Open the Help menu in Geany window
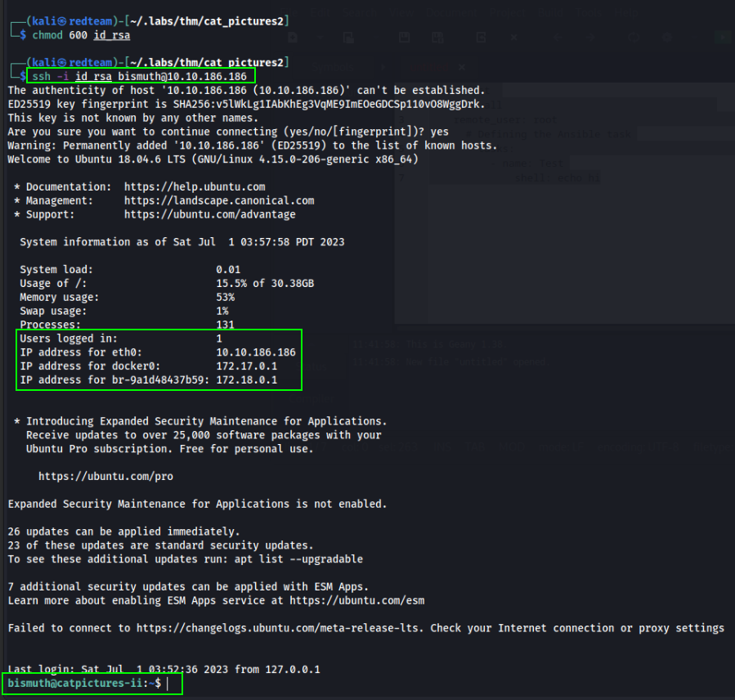 coord(627,12)
